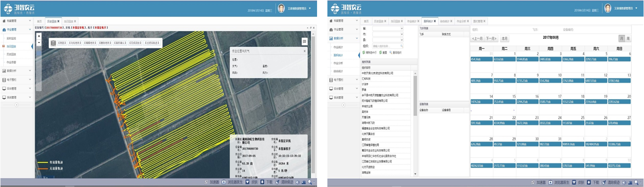Click the 组织 organization name search field
This screenshot has width=644, height=187.
click(388, 46)
